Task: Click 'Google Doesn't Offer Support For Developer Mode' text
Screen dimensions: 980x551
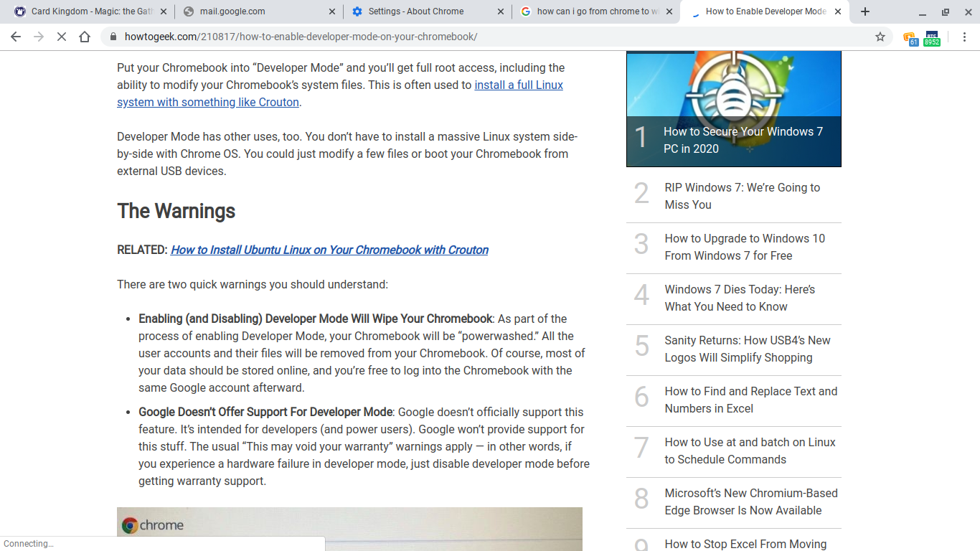Action: (265, 412)
